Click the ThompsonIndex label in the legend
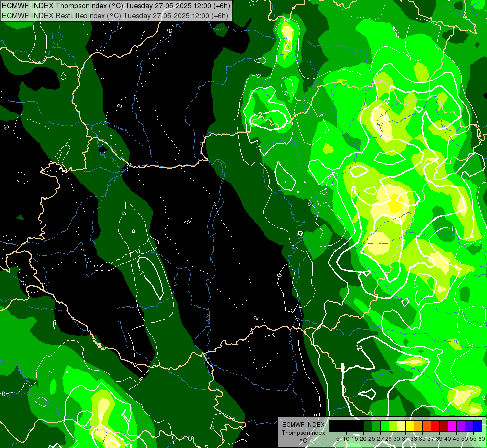This screenshot has width=487, height=448. coord(303,433)
